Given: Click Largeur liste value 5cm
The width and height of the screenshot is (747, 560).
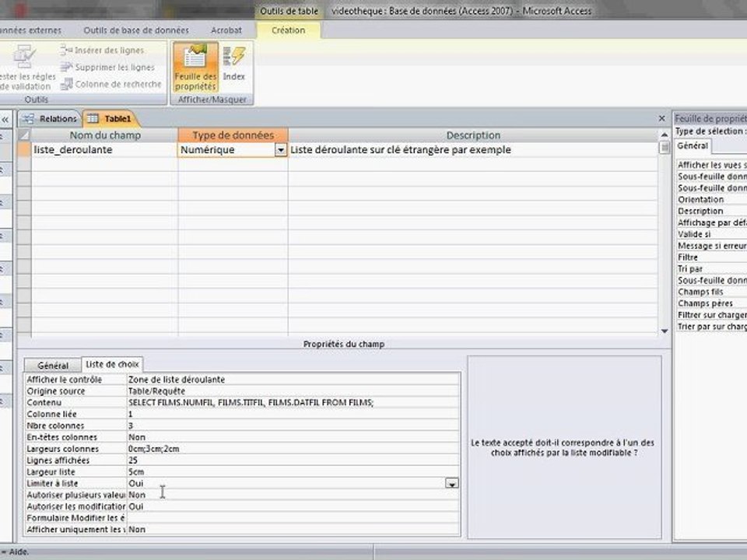Looking at the screenshot, I should [293, 471].
